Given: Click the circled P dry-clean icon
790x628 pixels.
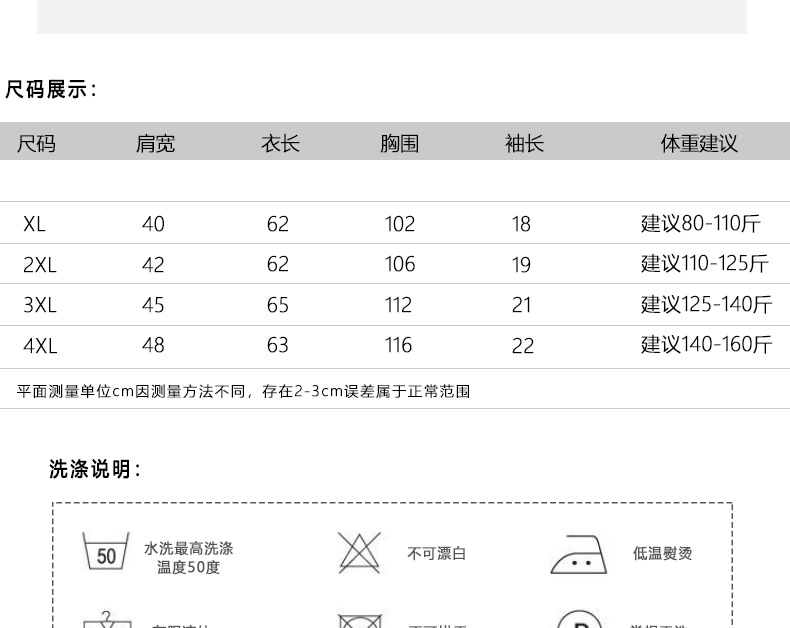Looking at the screenshot, I should [578, 622].
